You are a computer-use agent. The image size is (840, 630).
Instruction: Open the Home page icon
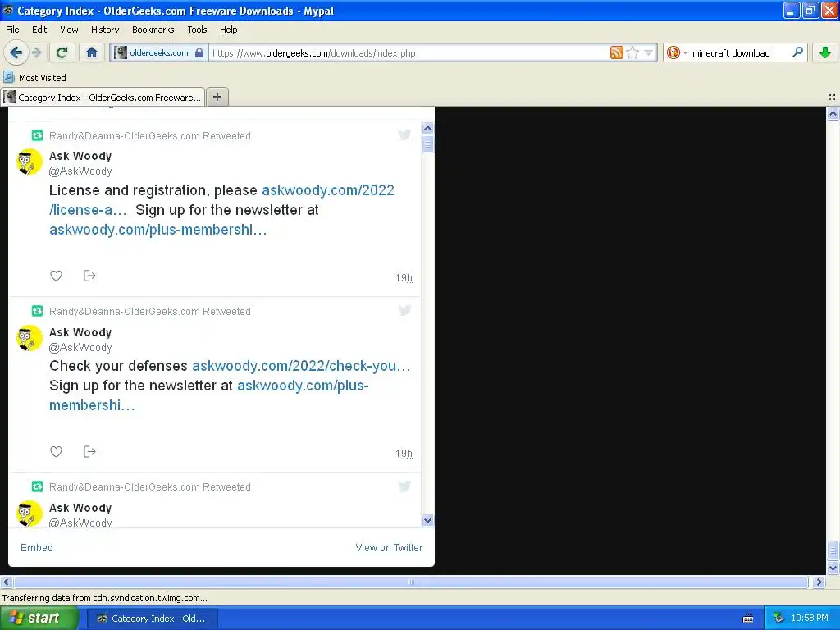92,52
